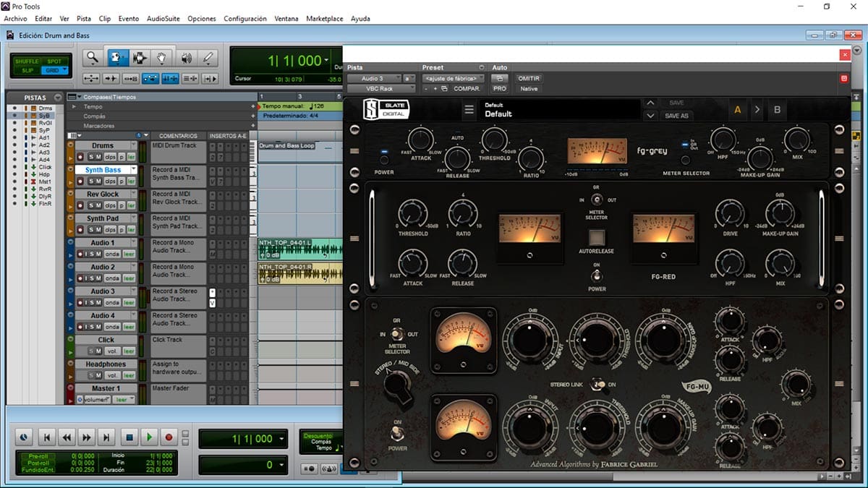Select the Zoomer magnifier tool

pyautogui.click(x=92, y=58)
